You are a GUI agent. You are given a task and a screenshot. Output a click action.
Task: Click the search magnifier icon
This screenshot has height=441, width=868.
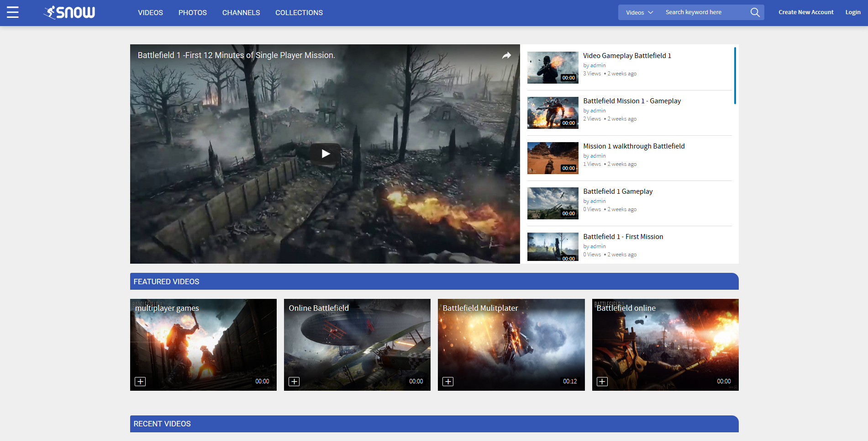tap(755, 12)
